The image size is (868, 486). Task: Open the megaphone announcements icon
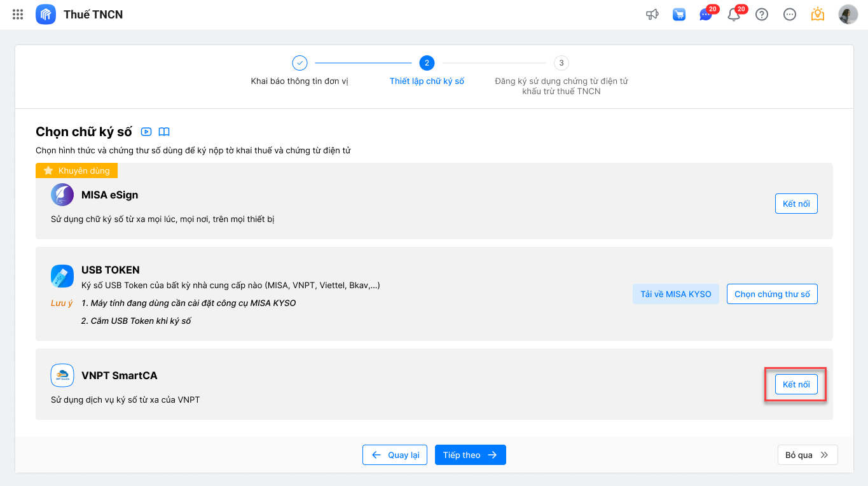(x=652, y=14)
